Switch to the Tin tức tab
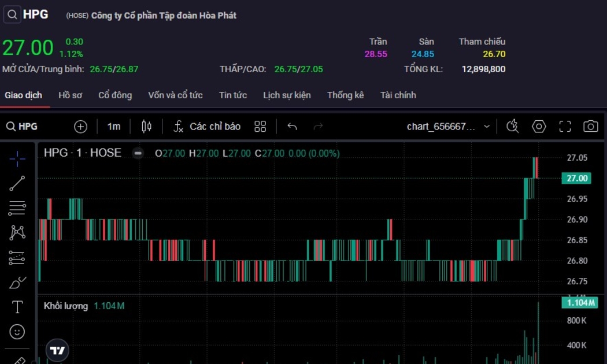 click(x=232, y=95)
